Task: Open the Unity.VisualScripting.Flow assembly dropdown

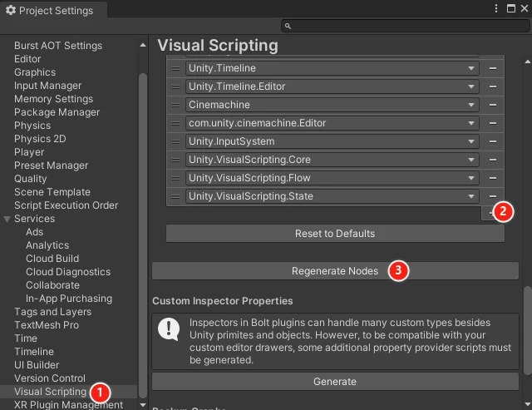Action: point(332,178)
